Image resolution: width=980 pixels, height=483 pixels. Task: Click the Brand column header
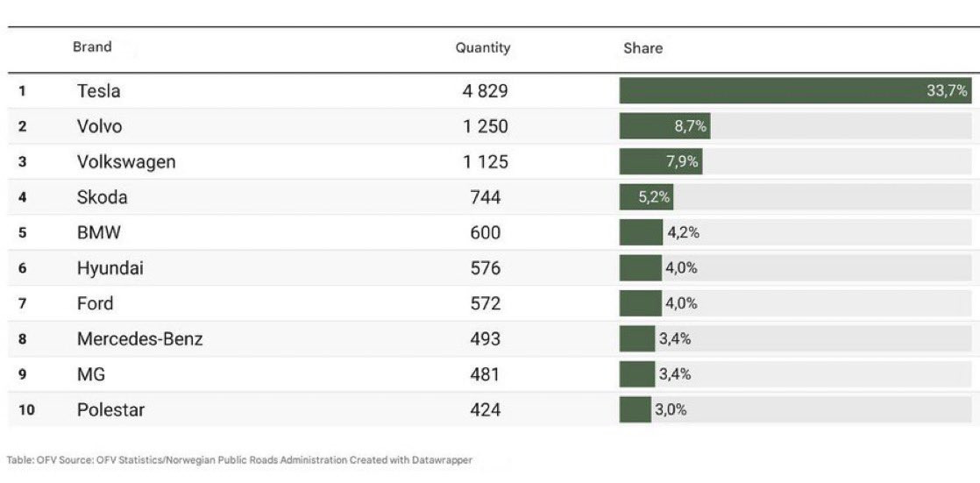[x=92, y=47]
